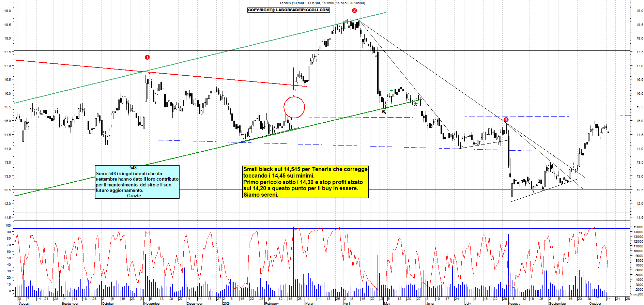Click the '100' oscillator label on the left scale
The height and width of the screenshot is (305, 644).
click(x=8, y=226)
